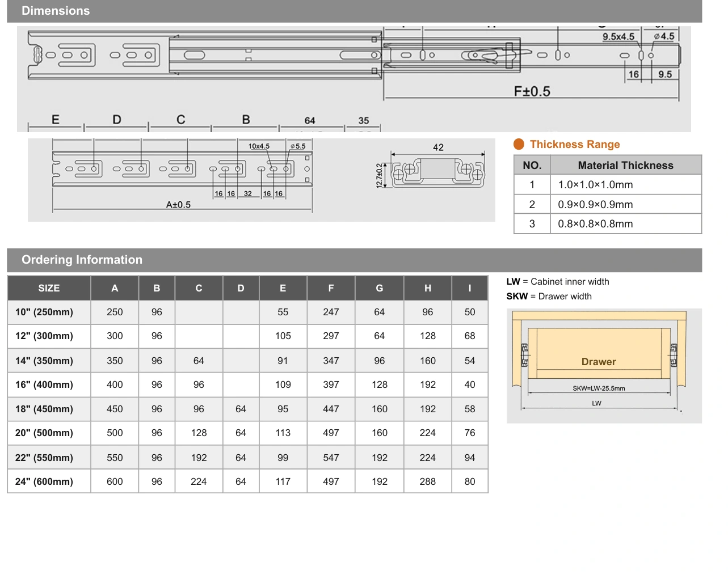Select the 22" (550mm) size row label

[44, 458]
